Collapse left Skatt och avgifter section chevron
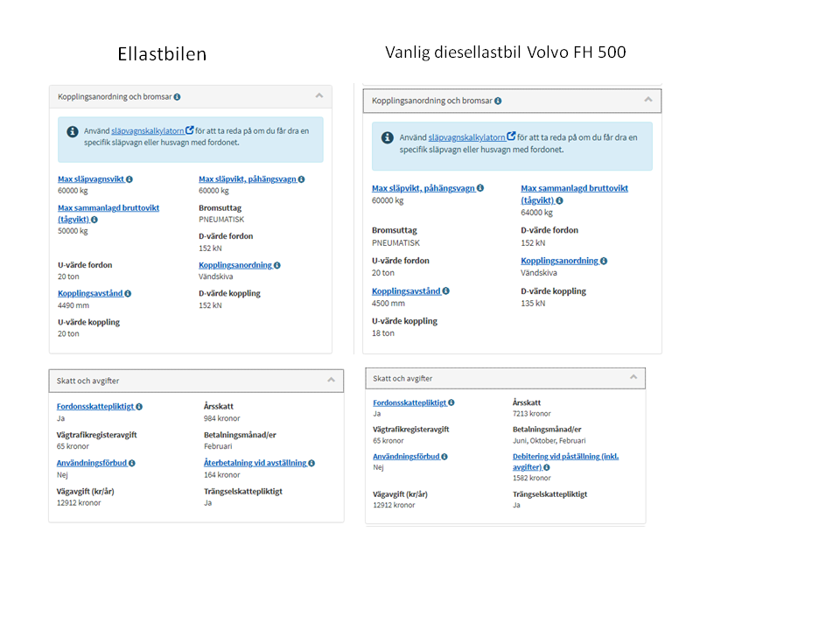This screenshot has height=630, width=840. (x=331, y=380)
